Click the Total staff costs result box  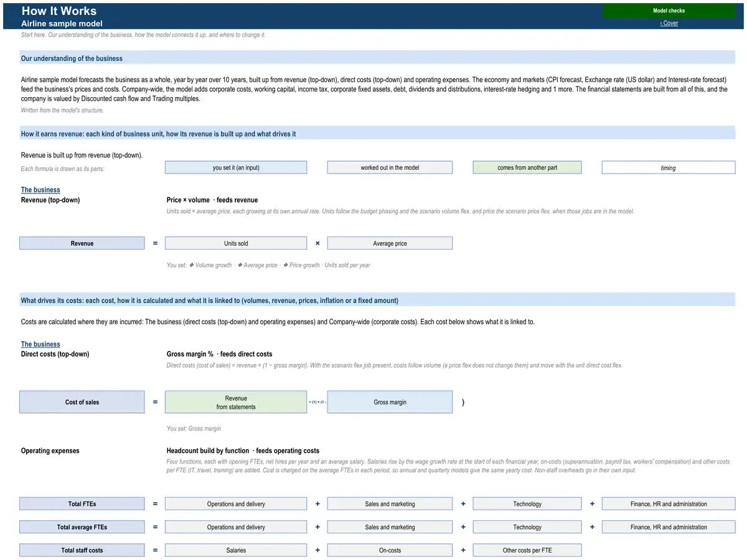[82, 550]
